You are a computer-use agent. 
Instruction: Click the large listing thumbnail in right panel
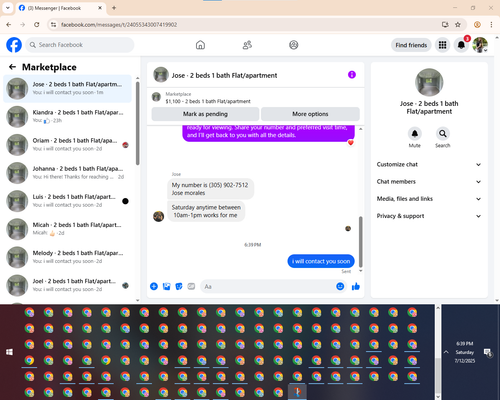[x=429, y=82]
